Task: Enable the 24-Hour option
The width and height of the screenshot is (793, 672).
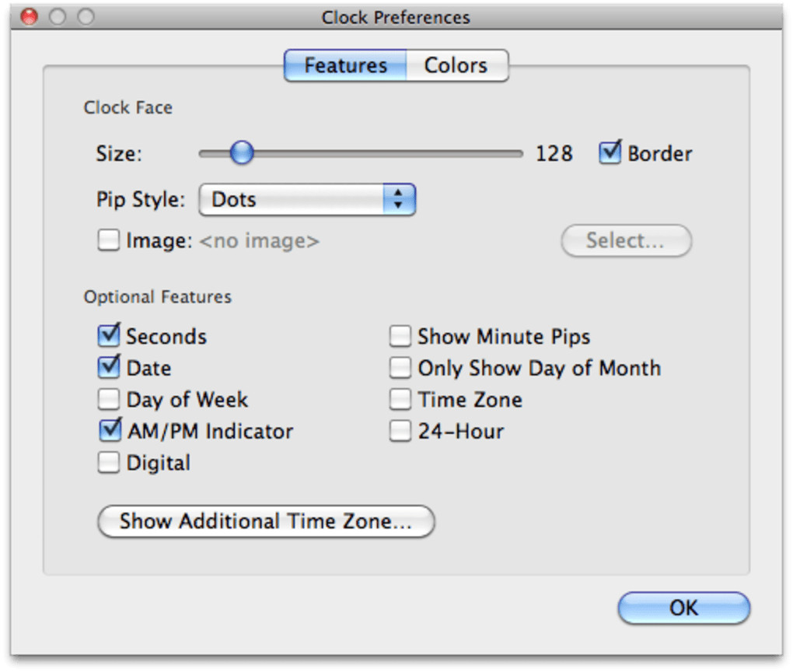Action: tap(400, 431)
